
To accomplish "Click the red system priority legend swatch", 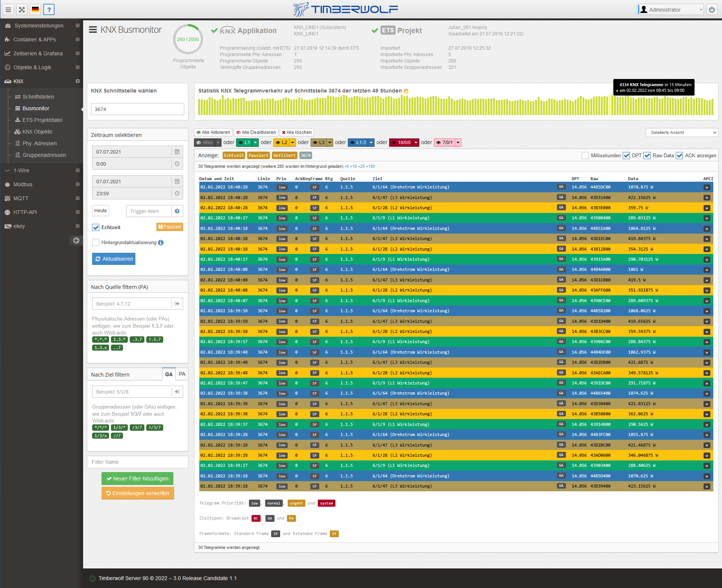I will tap(326, 503).
